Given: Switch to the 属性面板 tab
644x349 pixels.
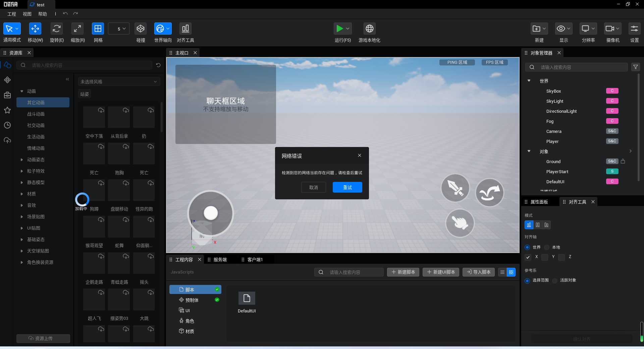Looking at the screenshot, I should click(x=539, y=202).
